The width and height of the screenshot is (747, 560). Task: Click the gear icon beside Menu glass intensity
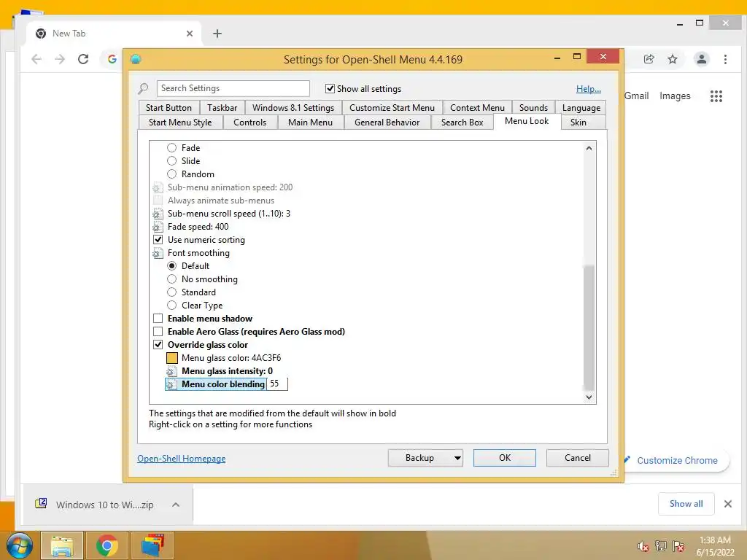click(x=171, y=371)
